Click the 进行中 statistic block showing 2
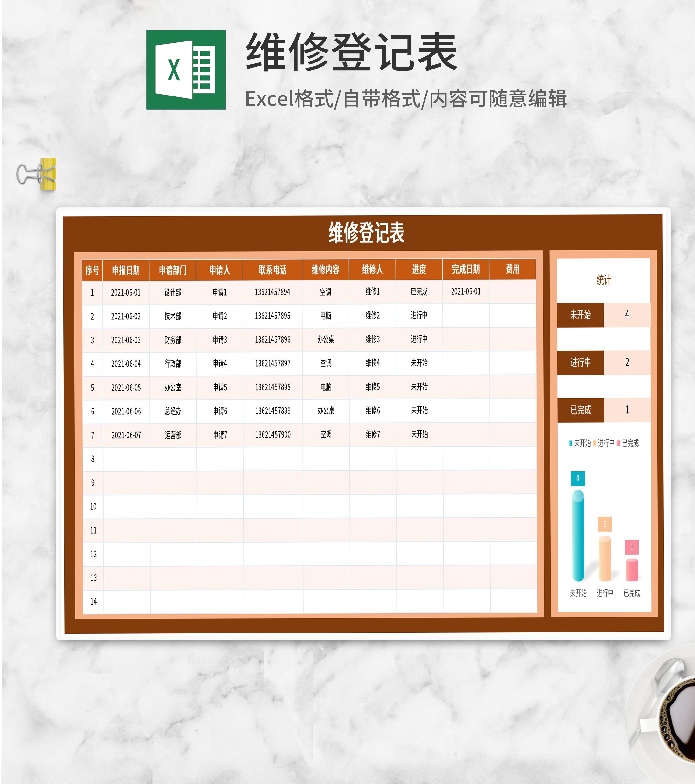Image resolution: width=695 pixels, height=784 pixels. click(604, 362)
